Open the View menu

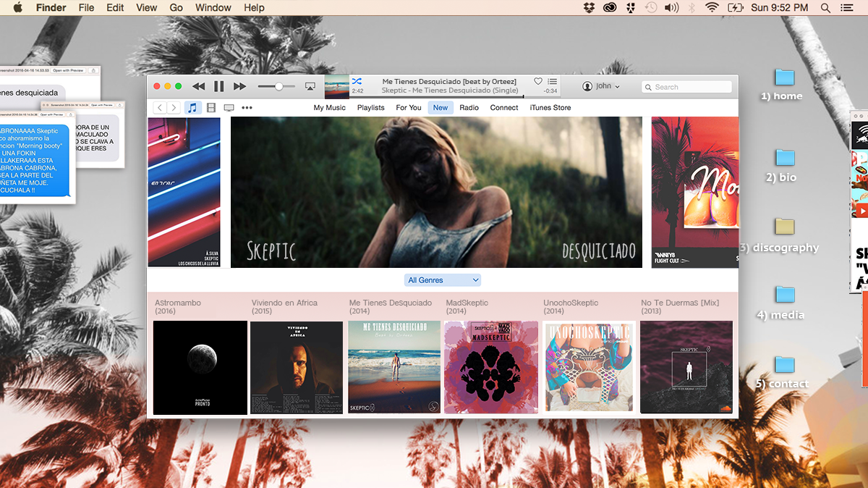(146, 7)
